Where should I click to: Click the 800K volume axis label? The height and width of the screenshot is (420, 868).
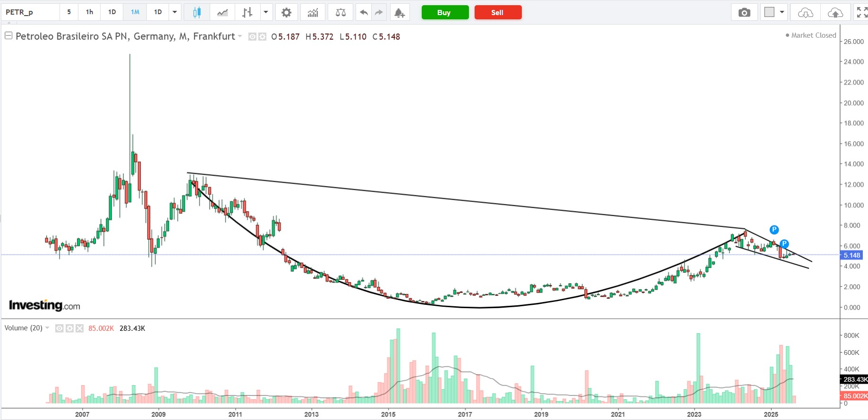pos(851,336)
